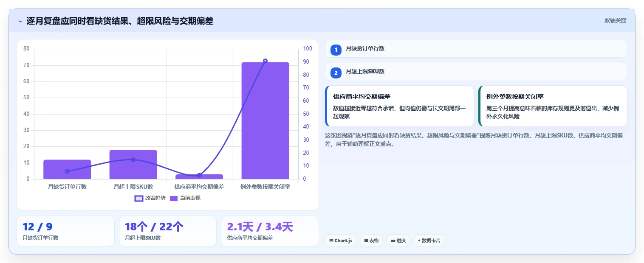Select the 进度 tag
This screenshot has height=263, width=644.
pos(398,241)
